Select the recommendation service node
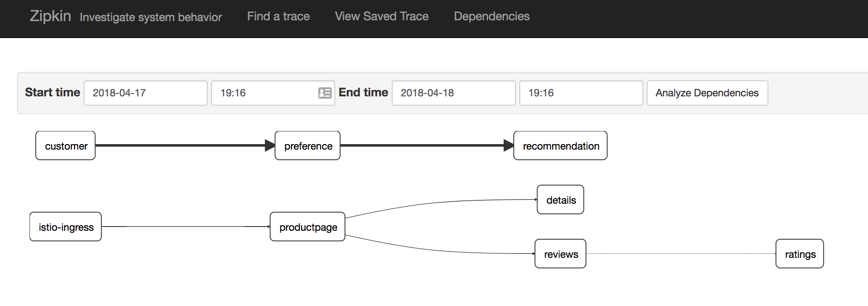This screenshot has width=868, height=306. tap(561, 146)
